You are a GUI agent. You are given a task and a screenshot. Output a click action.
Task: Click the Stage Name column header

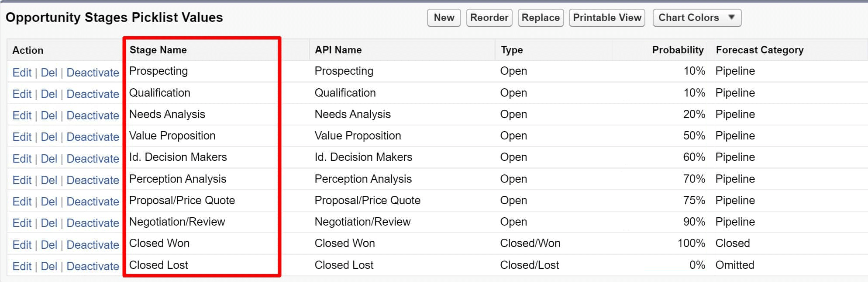[x=158, y=50]
